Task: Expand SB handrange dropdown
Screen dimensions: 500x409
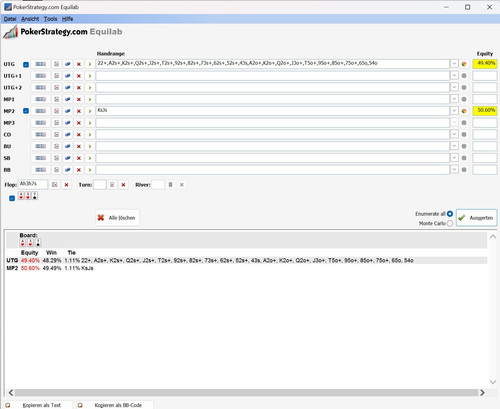Action: [x=454, y=158]
